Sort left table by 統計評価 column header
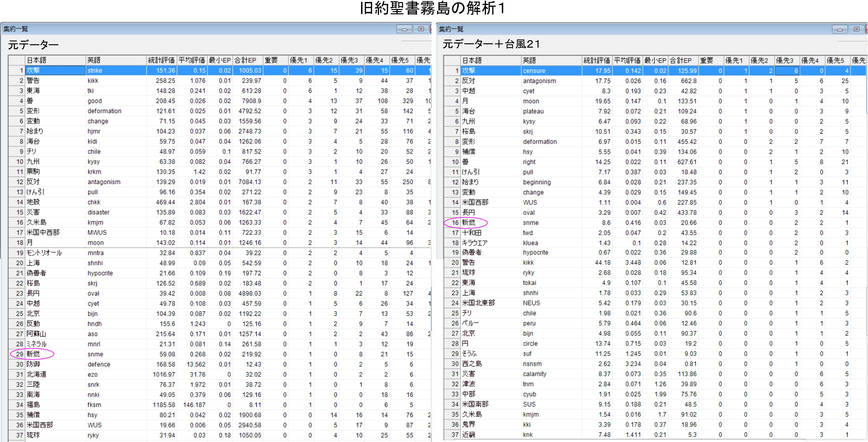The image size is (868, 442). (161, 60)
